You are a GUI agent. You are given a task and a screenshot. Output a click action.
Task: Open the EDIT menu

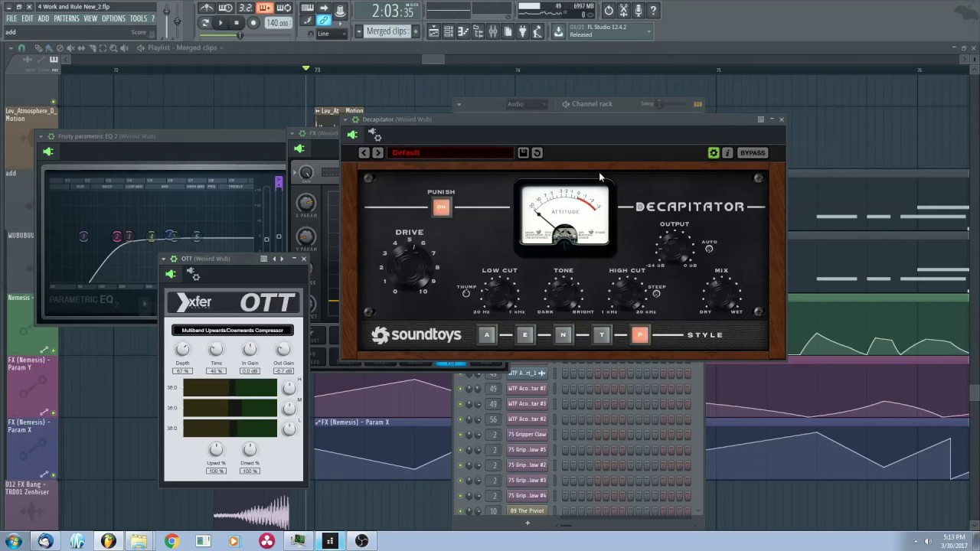[28, 18]
